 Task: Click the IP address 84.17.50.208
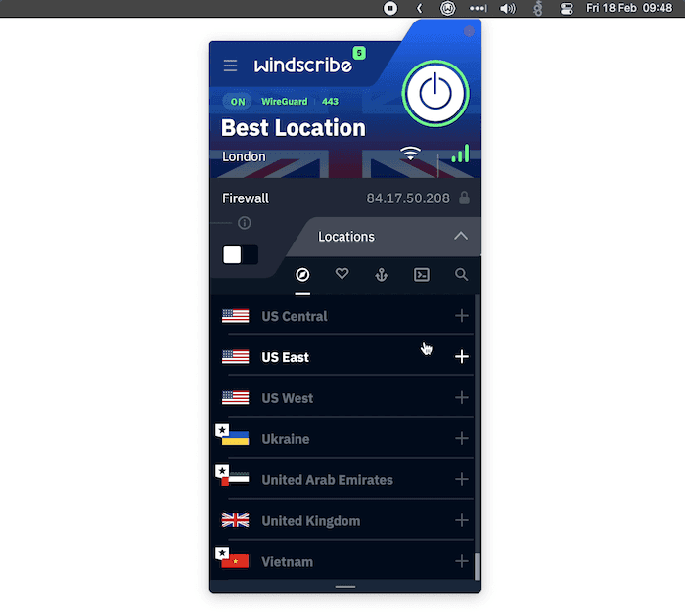point(408,198)
